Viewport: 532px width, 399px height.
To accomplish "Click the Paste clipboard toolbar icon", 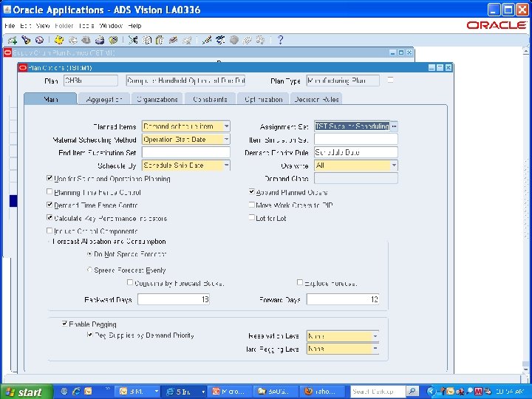I will [x=160, y=41].
